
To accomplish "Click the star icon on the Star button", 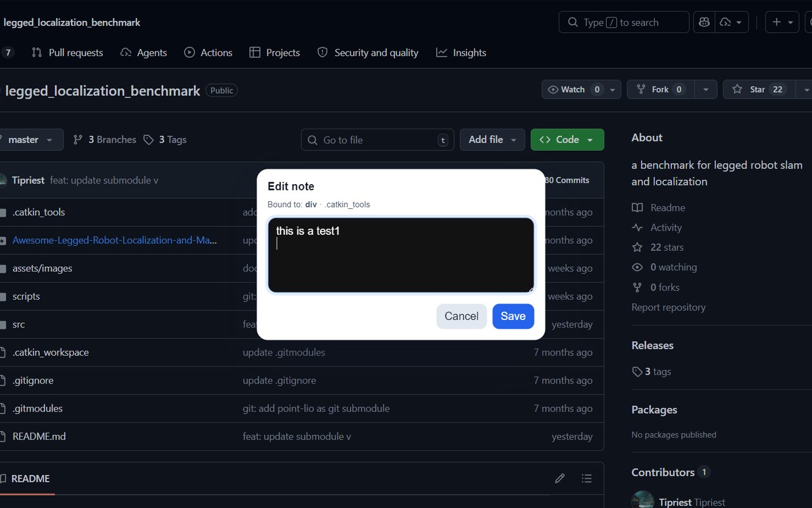I will click(737, 90).
